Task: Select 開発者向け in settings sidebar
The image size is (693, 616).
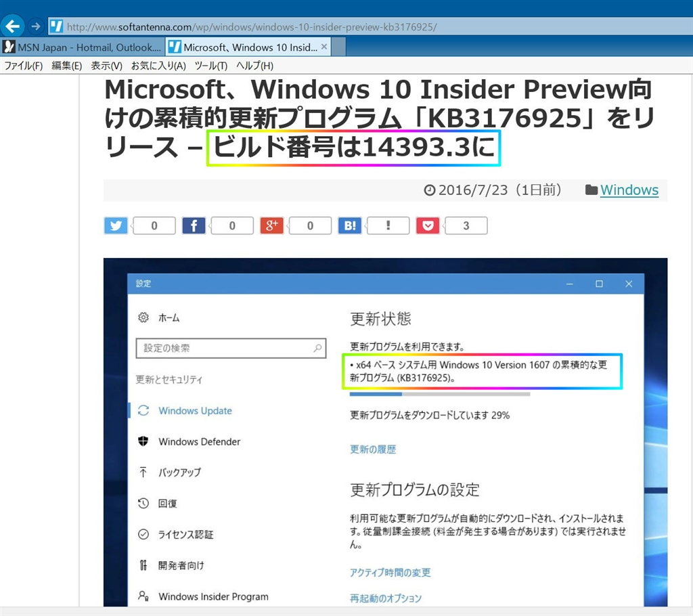Action: (181, 565)
